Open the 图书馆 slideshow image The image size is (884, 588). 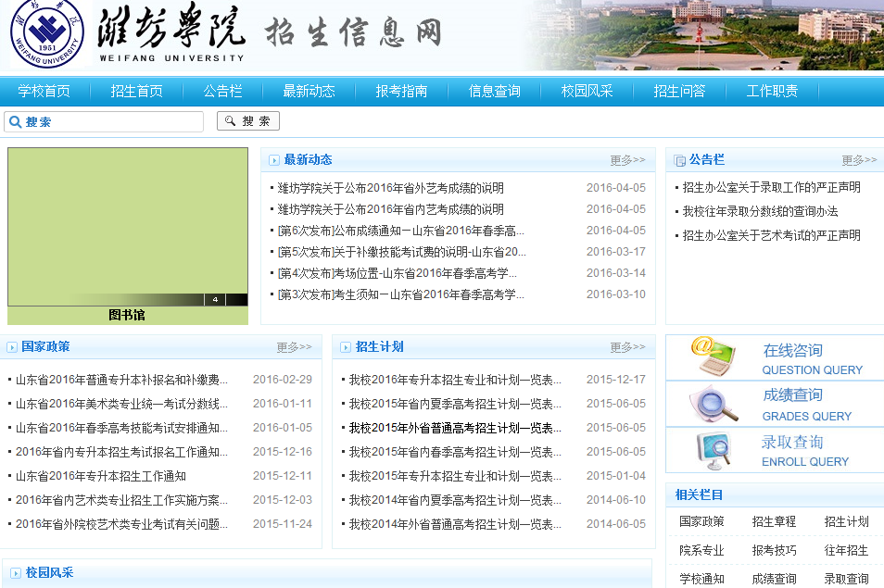point(128,227)
